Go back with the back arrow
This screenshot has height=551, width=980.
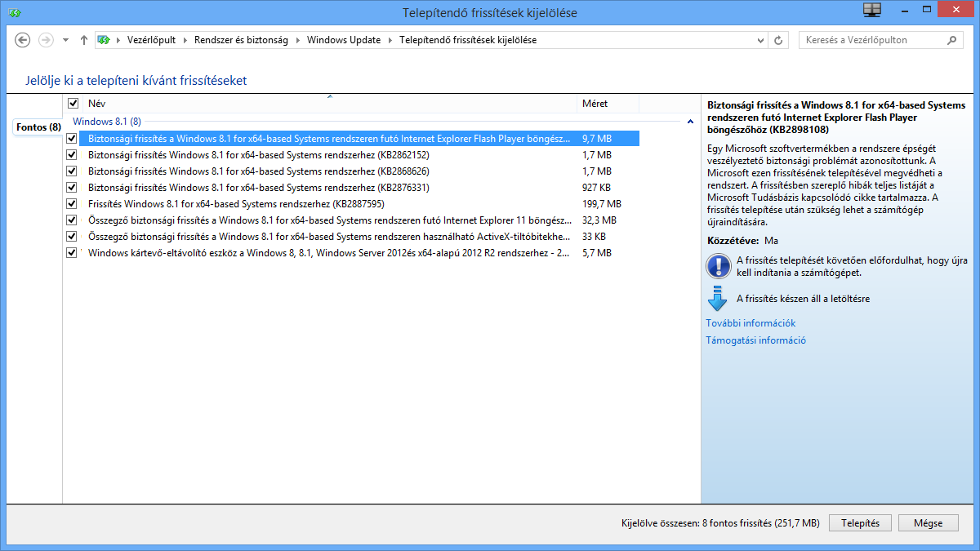[23, 40]
